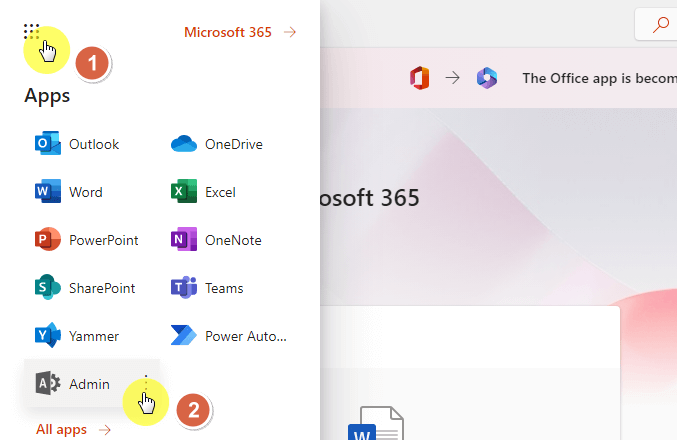Click the arrow next to Microsoft 365
This screenshot has width=677, height=440.
coord(290,32)
